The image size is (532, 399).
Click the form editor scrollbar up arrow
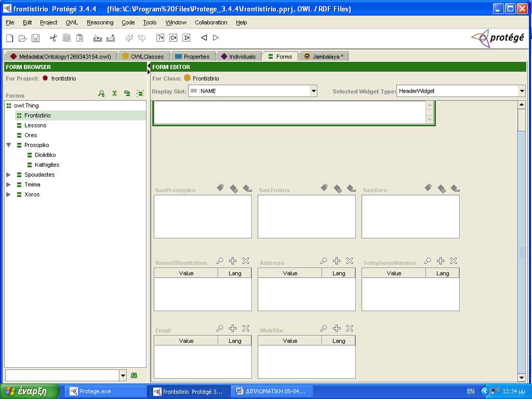click(522, 104)
